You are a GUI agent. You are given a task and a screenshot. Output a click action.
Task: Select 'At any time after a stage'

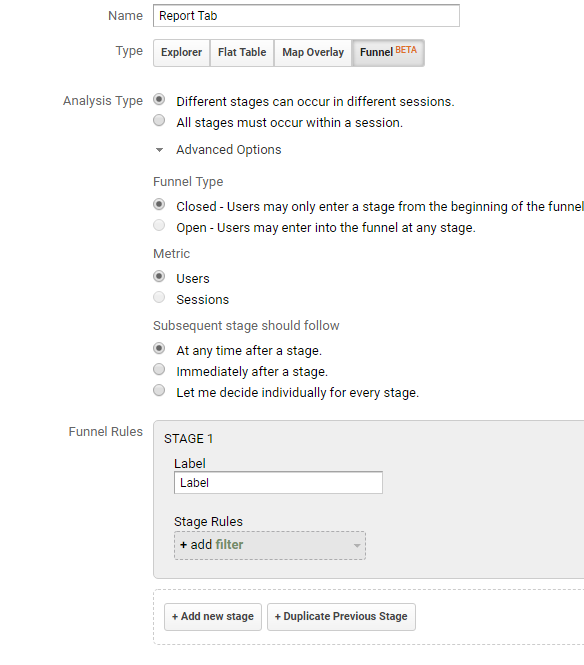pyautogui.click(x=159, y=349)
